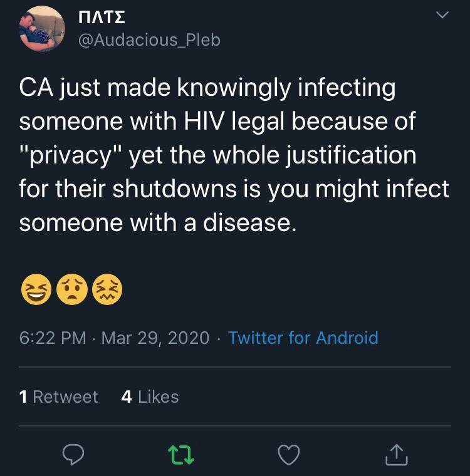Click the 6:22 PM time

pyautogui.click(x=53, y=338)
